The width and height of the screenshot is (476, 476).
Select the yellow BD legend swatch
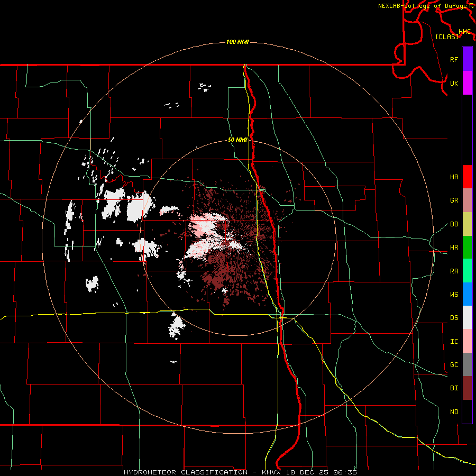coord(467,224)
